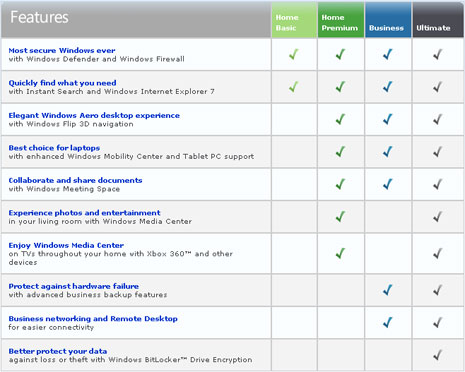This screenshot has width=465, height=372.
Task: Click Ultimate checkmark for Collaborate and share documents
Action: 438,184
